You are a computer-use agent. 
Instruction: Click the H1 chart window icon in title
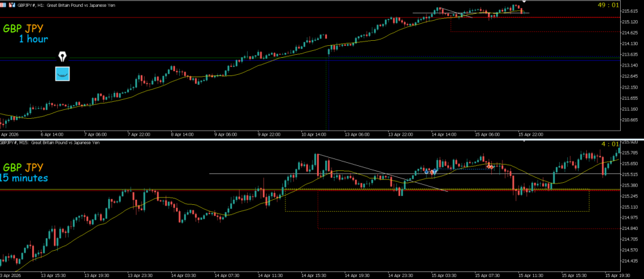(3, 3)
